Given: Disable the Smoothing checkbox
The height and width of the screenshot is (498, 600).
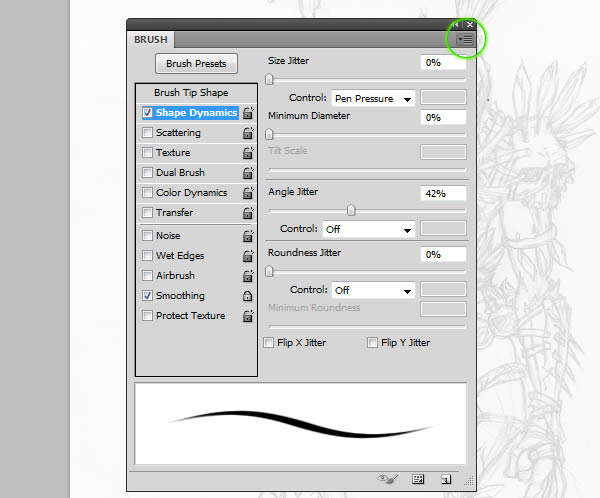Looking at the screenshot, I should [x=147, y=296].
